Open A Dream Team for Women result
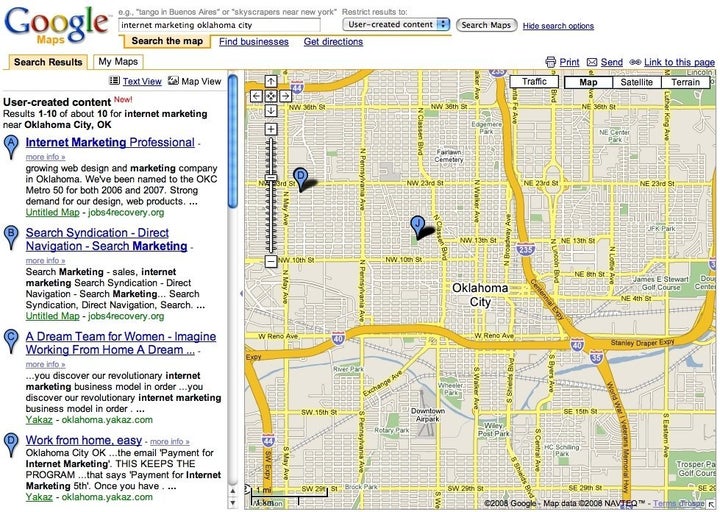The height and width of the screenshot is (512, 720). coord(121,343)
